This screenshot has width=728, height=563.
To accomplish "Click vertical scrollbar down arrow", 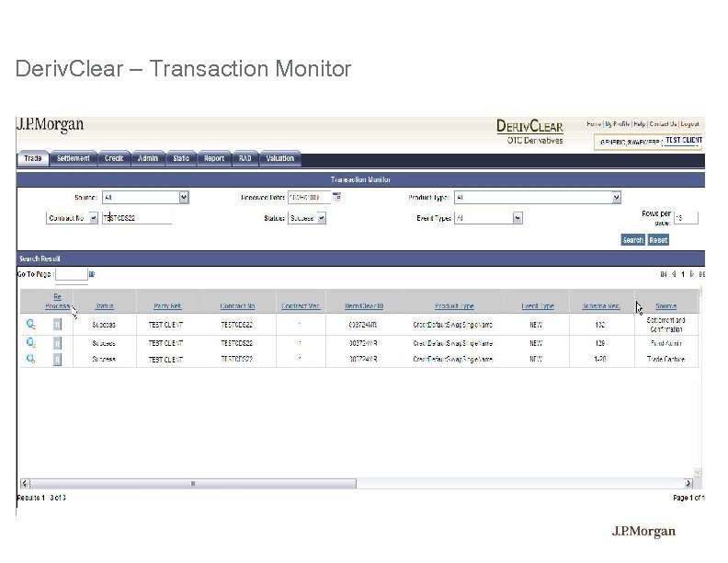I will click(x=698, y=472).
